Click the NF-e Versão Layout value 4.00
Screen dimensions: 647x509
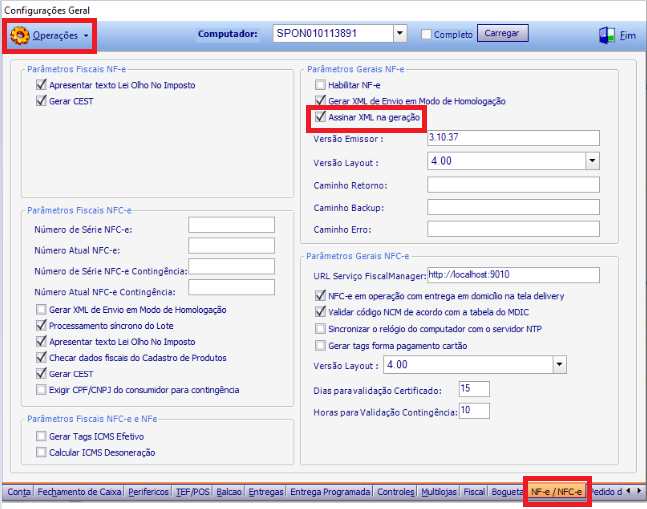(x=441, y=161)
